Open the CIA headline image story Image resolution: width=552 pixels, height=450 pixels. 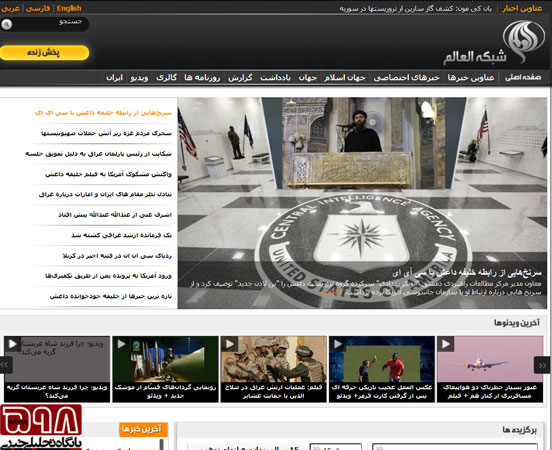click(x=363, y=203)
